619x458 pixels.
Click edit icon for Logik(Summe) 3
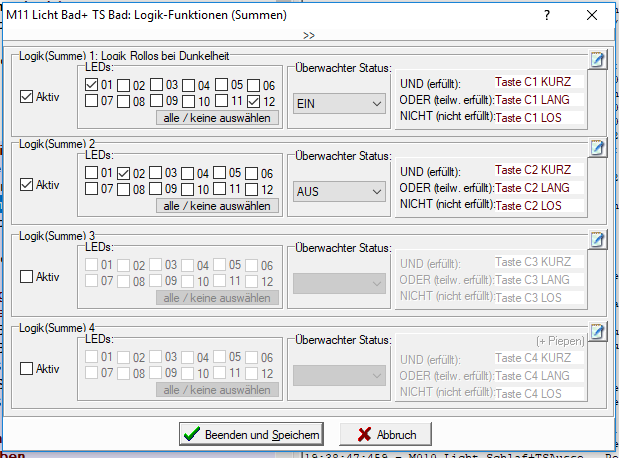pos(597,240)
